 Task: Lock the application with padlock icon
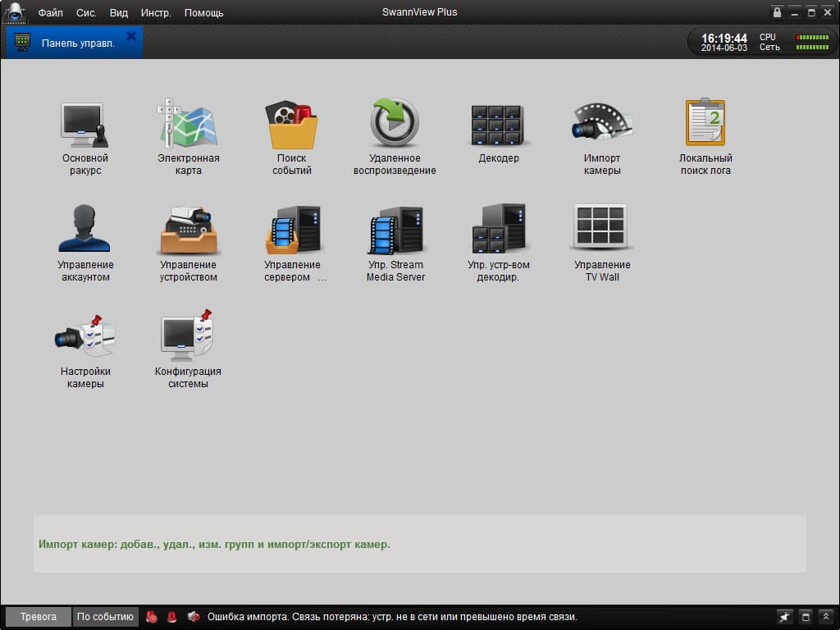777,12
